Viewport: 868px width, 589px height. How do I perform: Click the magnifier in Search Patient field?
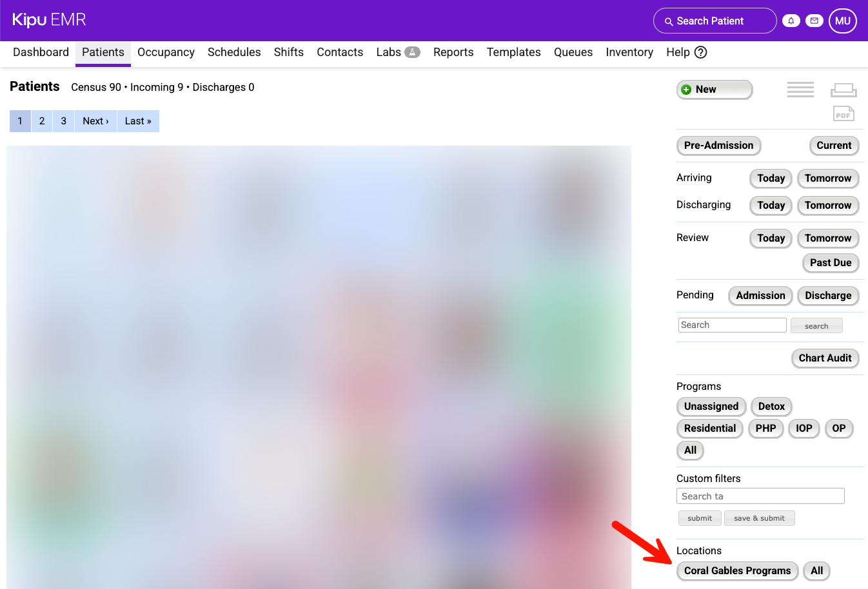tap(669, 21)
